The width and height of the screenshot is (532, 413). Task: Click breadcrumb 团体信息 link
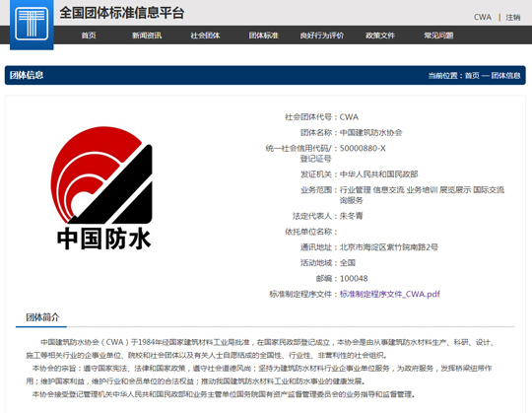(505, 75)
